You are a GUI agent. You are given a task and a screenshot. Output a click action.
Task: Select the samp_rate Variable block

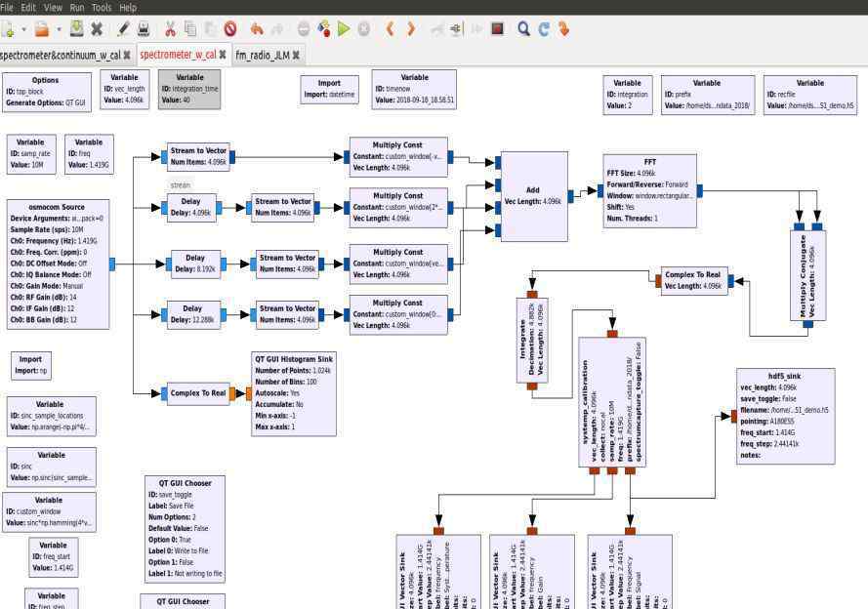(31, 154)
